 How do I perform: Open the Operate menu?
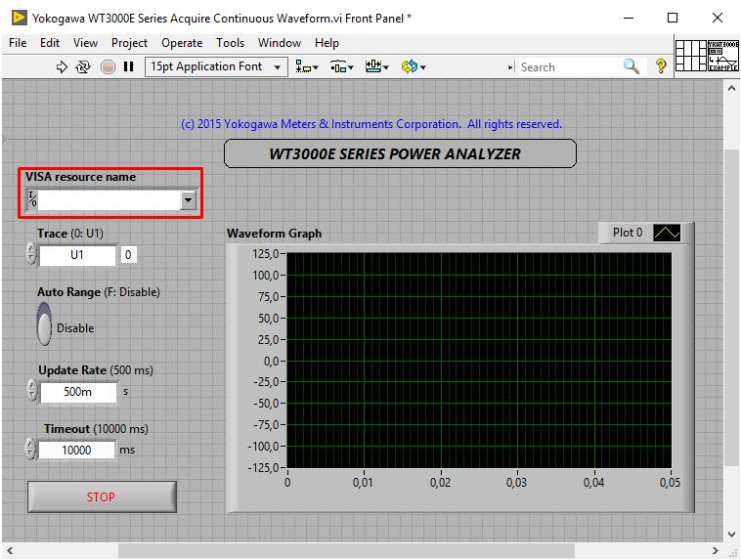pyautogui.click(x=182, y=43)
